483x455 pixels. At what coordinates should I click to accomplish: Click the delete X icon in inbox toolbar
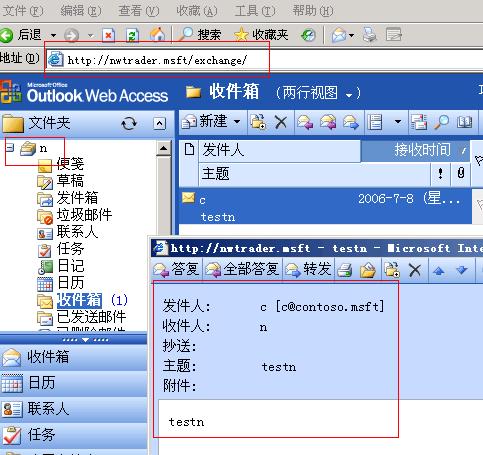pyautogui.click(x=281, y=122)
